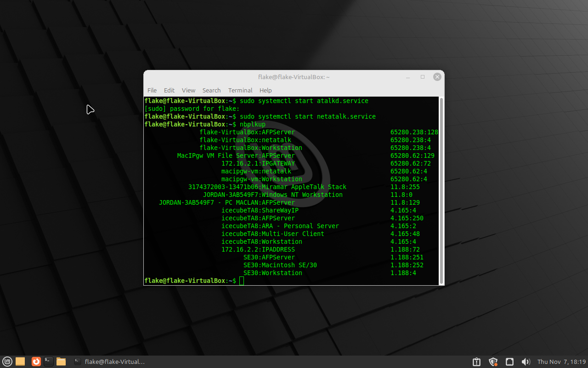Screen dimensions: 588x368
Task: Open the File menu in terminal
Action: (x=152, y=90)
